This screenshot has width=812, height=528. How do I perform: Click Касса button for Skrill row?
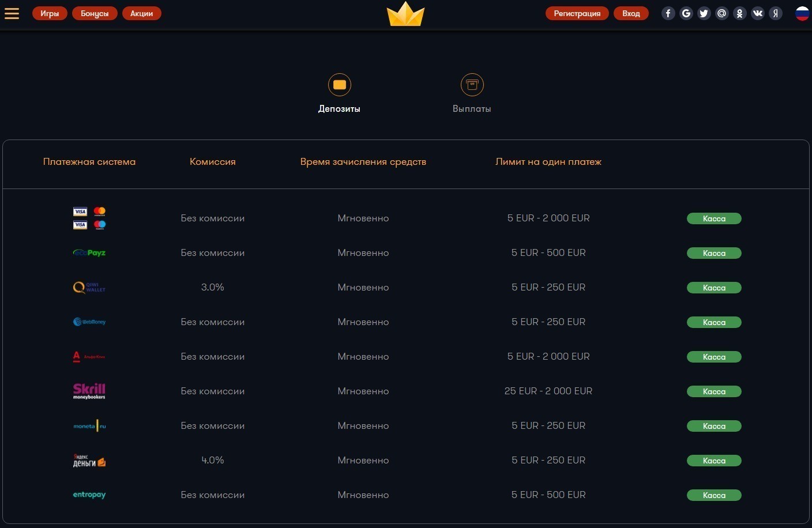(x=714, y=391)
